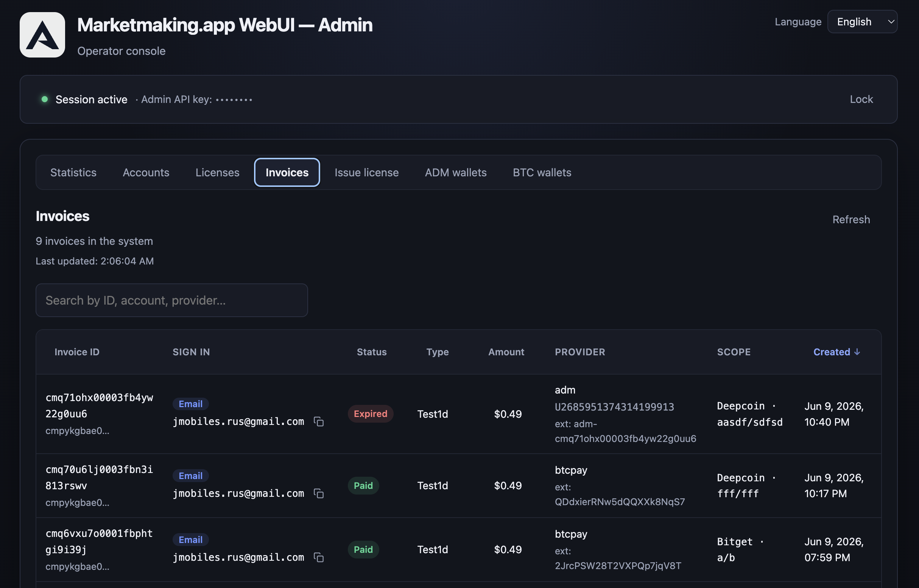
Task: Click the Marketmaking.app logo icon
Action: click(42, 35)
